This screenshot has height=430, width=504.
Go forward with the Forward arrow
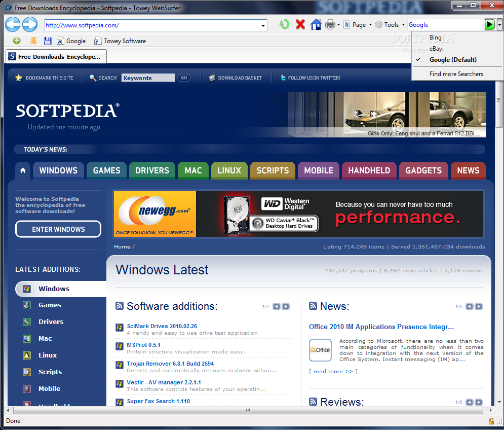click(x=30, y=24)
